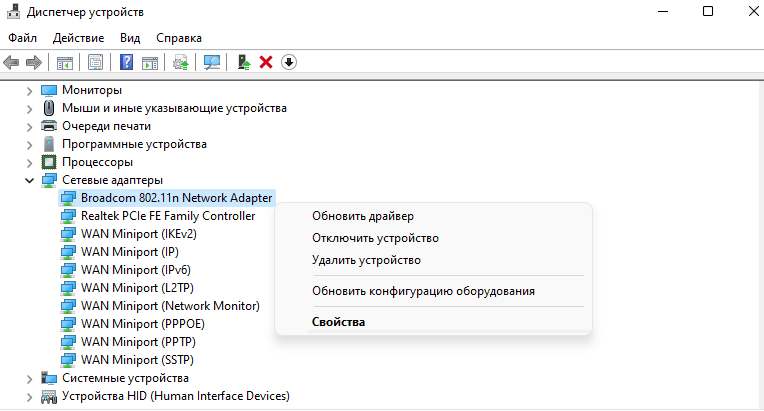
Task: Select the Системные устройства label
Action: pyautogui.click(x=125, y=378)
